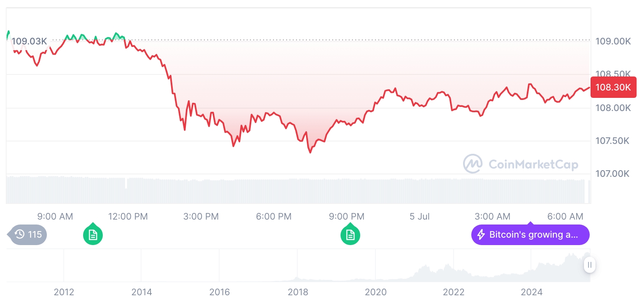Viewport: 644px width, 301px height.
Task: Jump to 2018 on the overview timeline
Action: pos(298,292)
